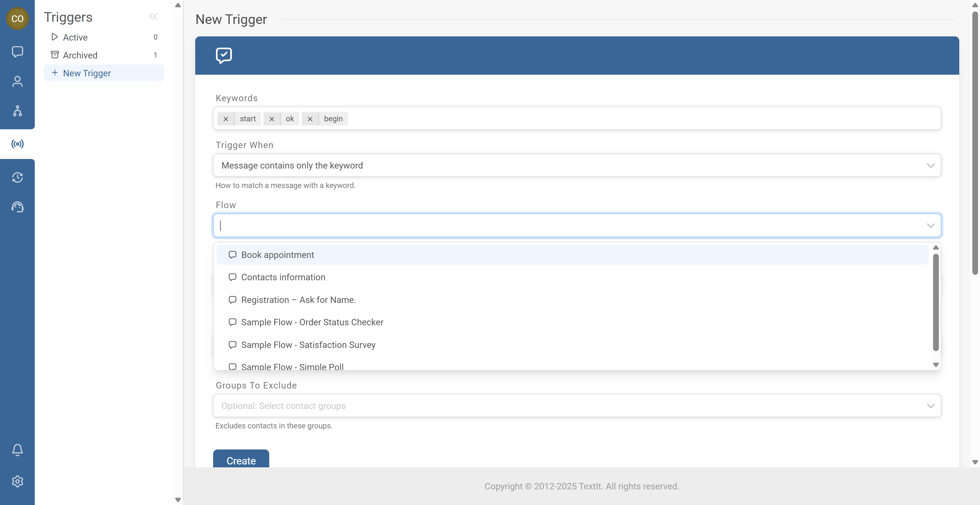Remove the 'start' keyword tag
980x505 pixels.
226,119
